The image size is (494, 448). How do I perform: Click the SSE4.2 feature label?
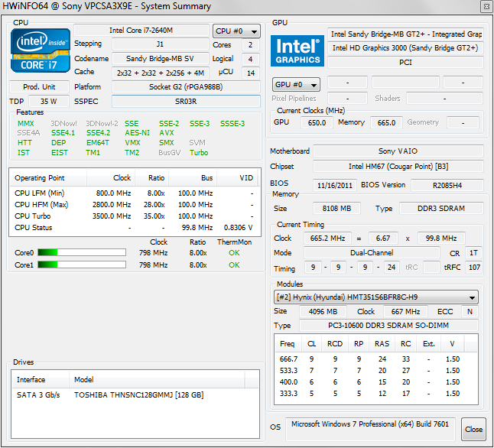[x=99, y=132]
